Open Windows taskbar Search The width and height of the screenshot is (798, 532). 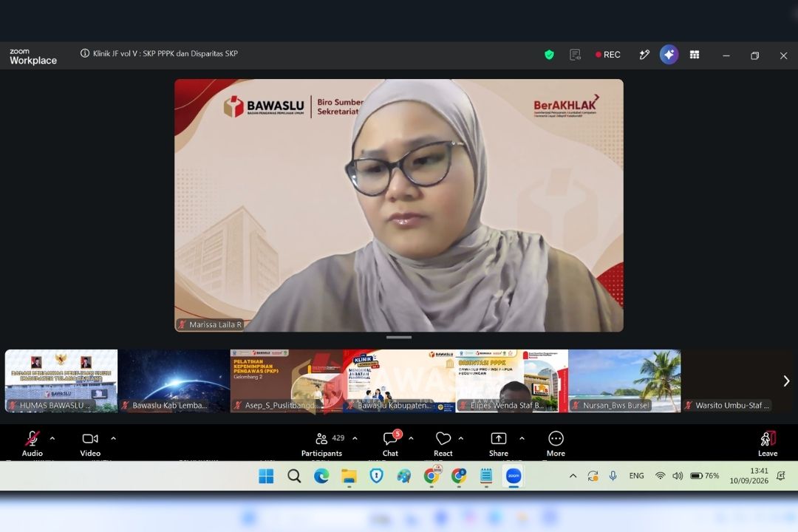click(293, 476)
